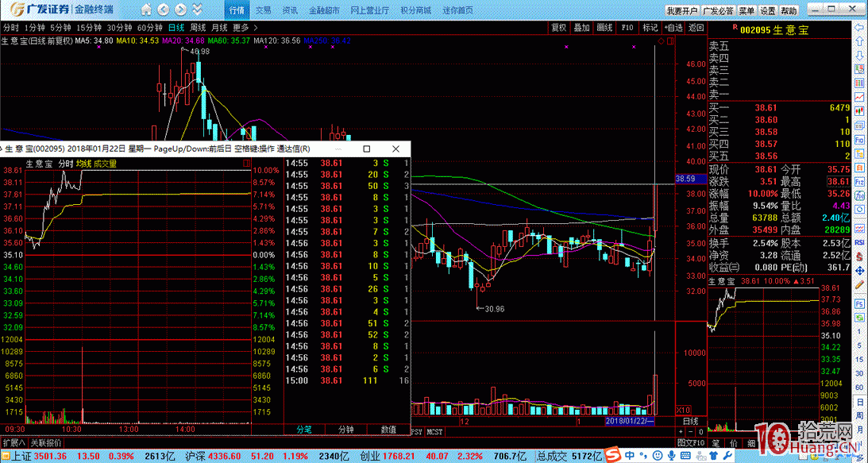Select the 价 tab bottom right

pyautogui.click(x=733, y=444)
